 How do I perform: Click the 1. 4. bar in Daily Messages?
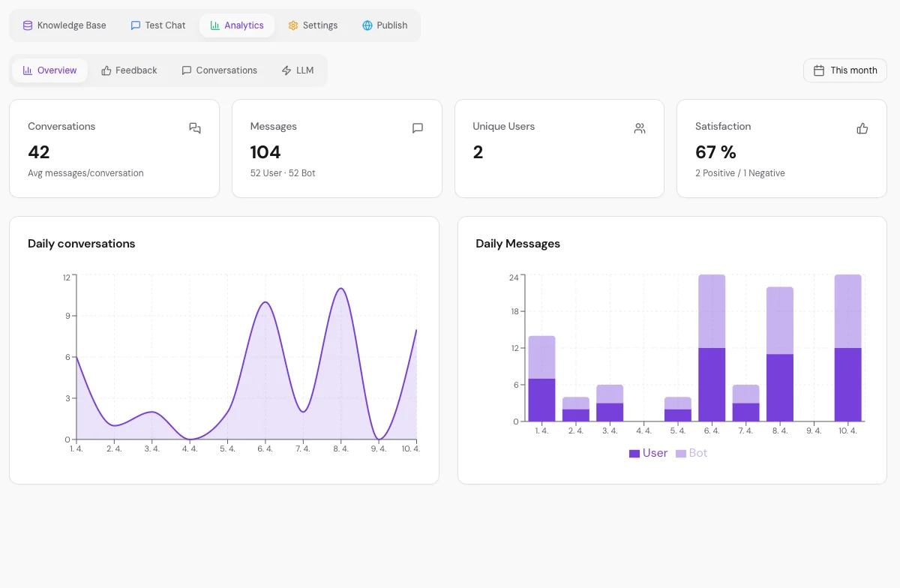coord(541,379)
